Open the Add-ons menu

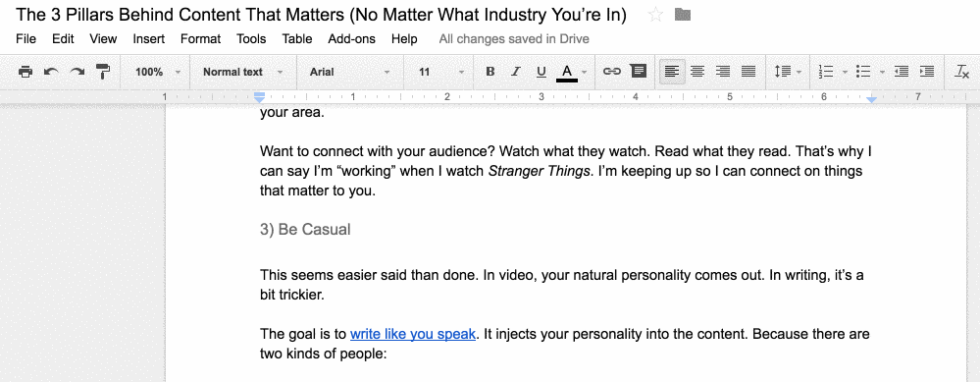[x=352, y=38]
